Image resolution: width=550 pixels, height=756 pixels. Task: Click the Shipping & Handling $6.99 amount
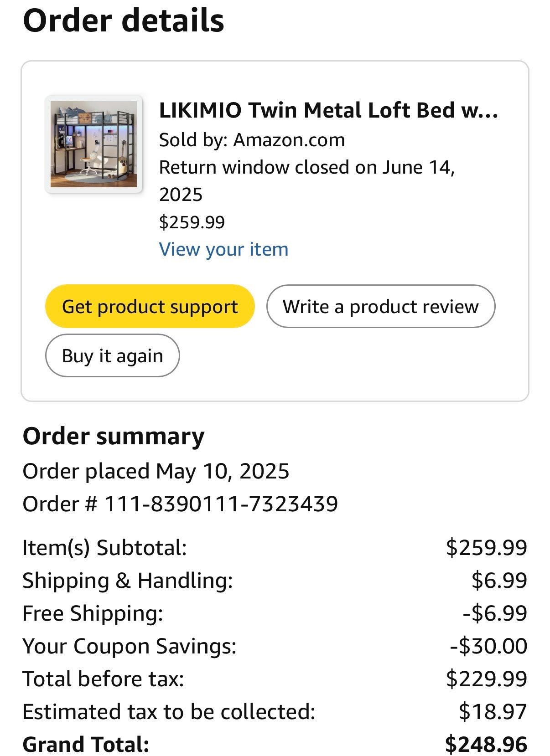click(x=499, y=580)
